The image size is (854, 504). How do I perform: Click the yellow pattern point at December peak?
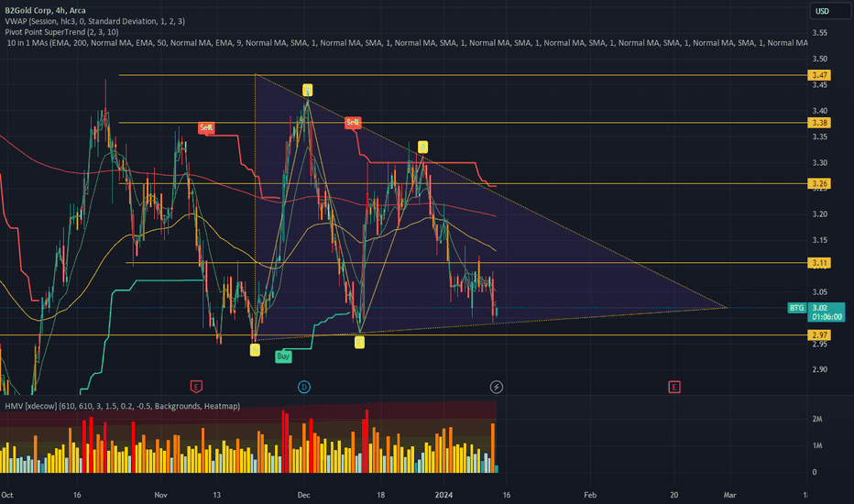(x=307, y=90)
